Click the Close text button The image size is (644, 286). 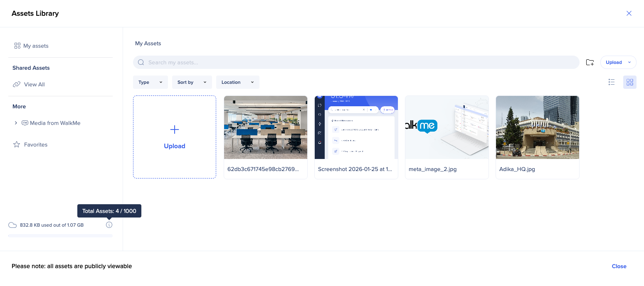pyautogui.click(x=619, y=266)
